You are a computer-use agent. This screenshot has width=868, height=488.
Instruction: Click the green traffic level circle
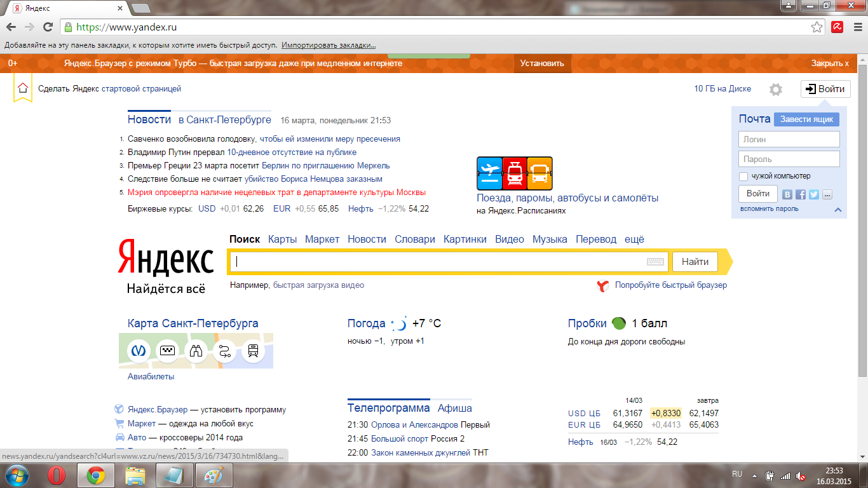click(x=618, y=323)
